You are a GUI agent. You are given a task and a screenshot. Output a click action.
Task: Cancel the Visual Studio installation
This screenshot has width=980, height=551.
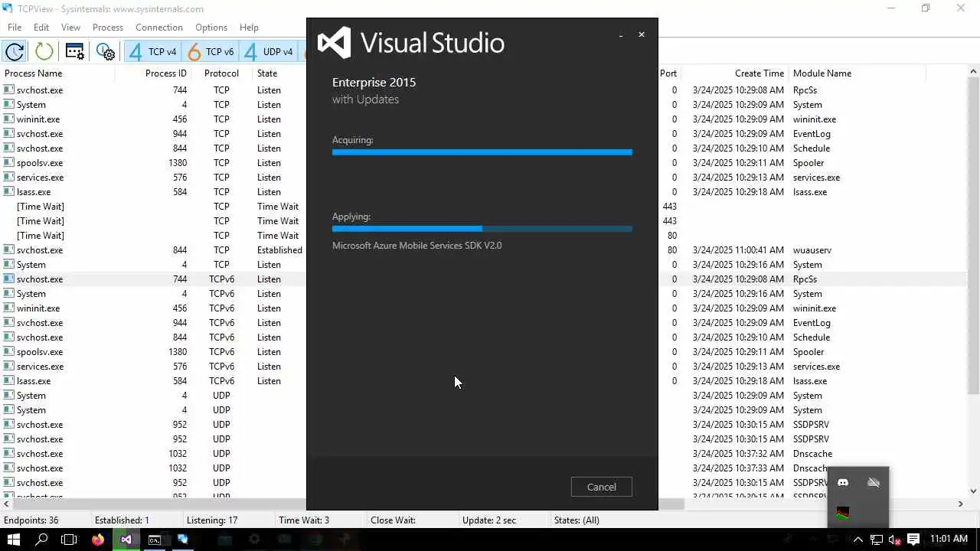coord(601,487)
